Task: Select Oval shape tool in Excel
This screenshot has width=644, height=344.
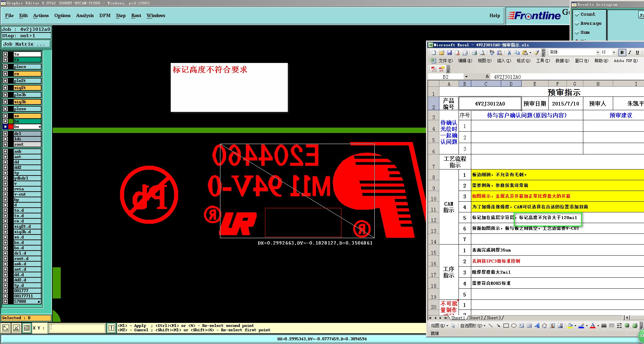Action: click(514, 326)
